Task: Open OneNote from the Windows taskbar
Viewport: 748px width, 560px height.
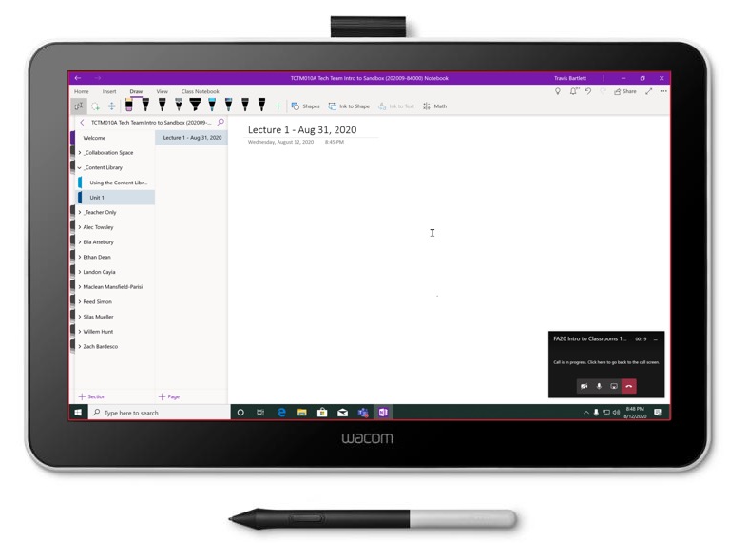Action: (383, 413)
